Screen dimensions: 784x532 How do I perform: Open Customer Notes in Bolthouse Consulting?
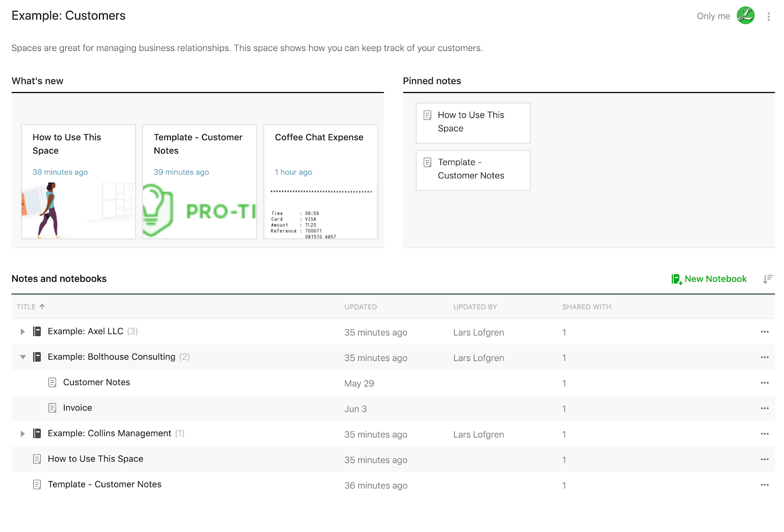click(97, 382)
